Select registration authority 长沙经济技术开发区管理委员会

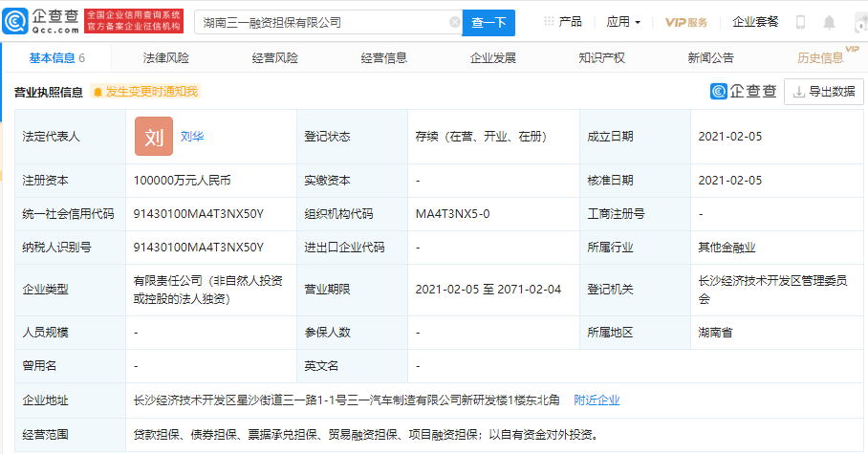772,290
